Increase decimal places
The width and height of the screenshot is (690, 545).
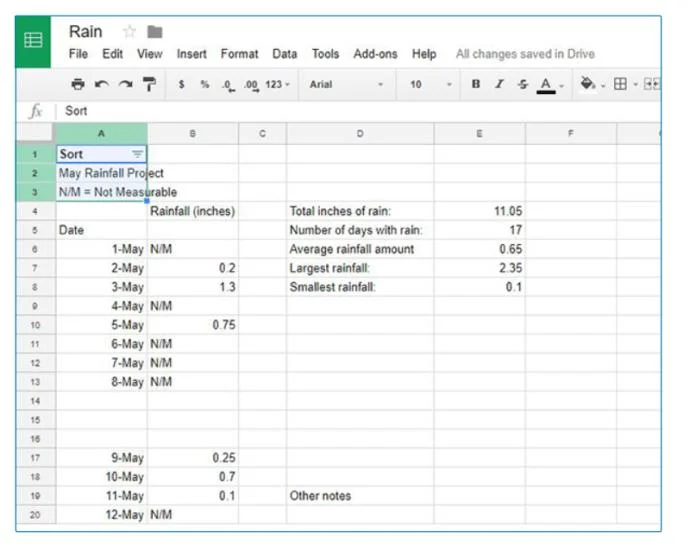[x=251, y=85]
